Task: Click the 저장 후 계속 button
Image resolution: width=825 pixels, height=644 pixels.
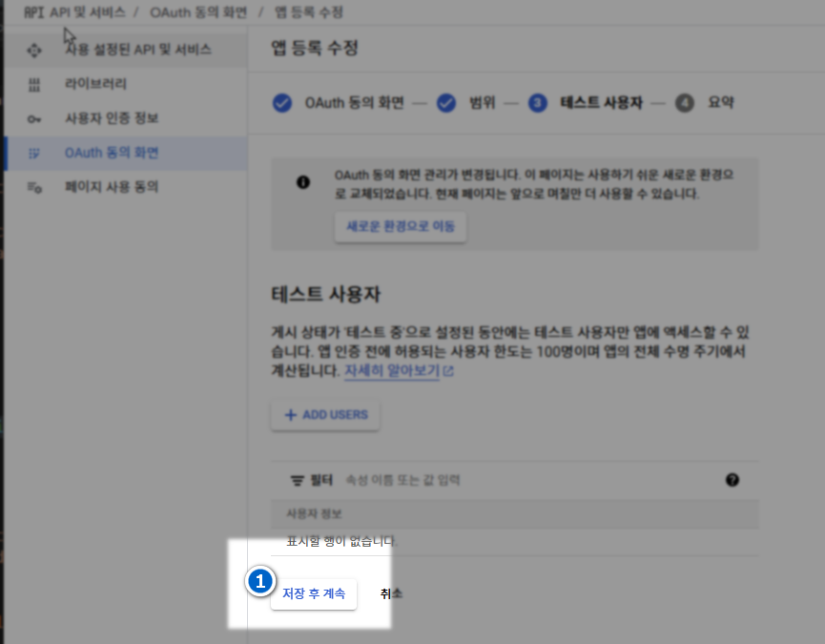Action: click(x=314, y=593)
